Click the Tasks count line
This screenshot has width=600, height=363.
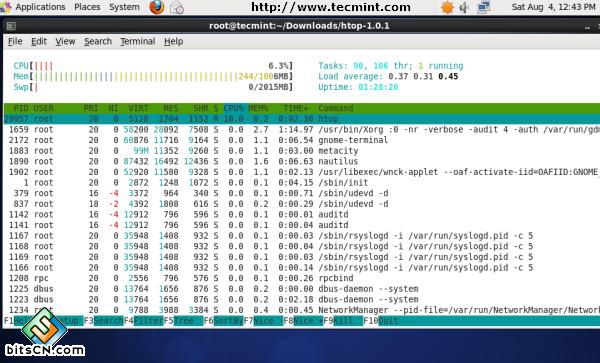tap(391, 66)
